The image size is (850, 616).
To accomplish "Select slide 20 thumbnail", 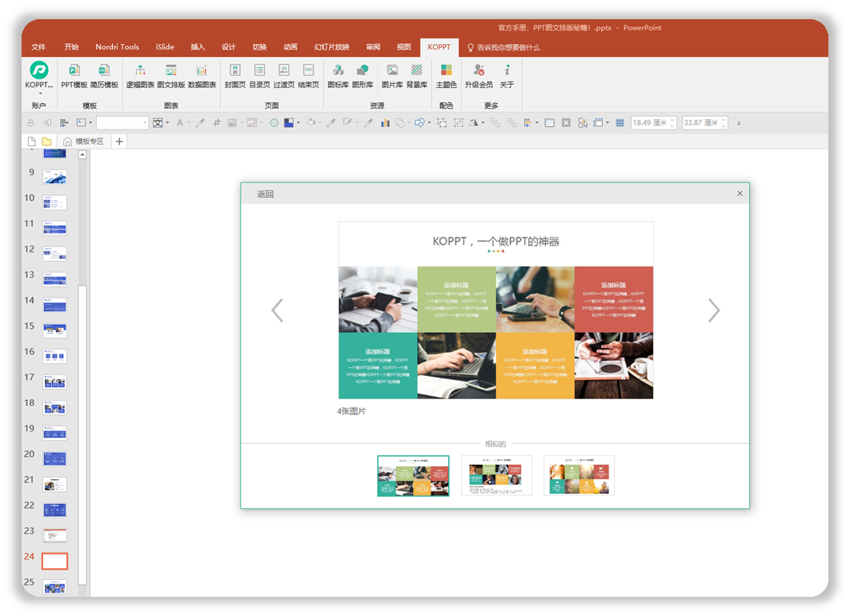I will [54, 458].
